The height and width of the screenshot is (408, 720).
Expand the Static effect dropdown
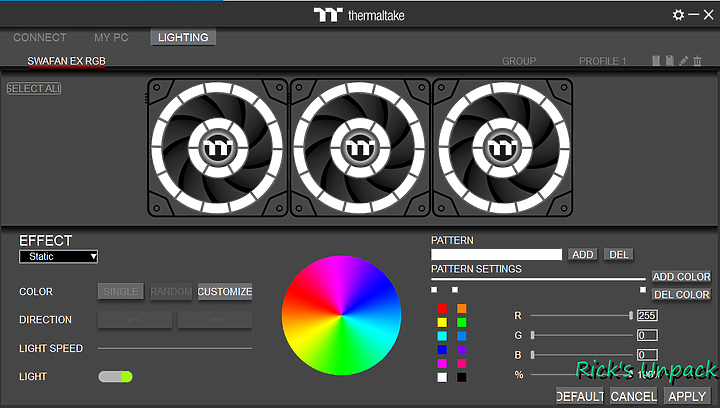[58, 257]
